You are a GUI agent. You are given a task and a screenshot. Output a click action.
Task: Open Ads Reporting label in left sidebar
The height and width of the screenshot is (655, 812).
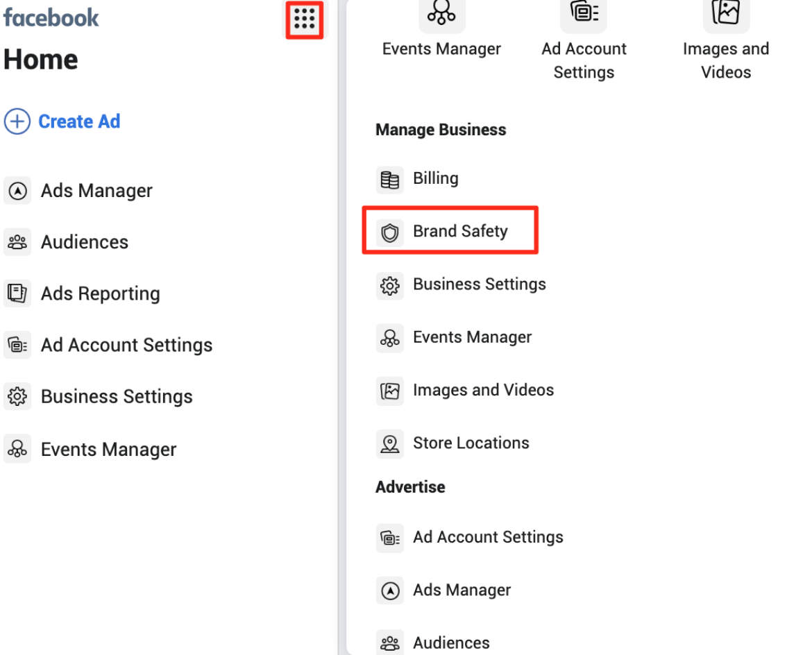pos(101,294)
